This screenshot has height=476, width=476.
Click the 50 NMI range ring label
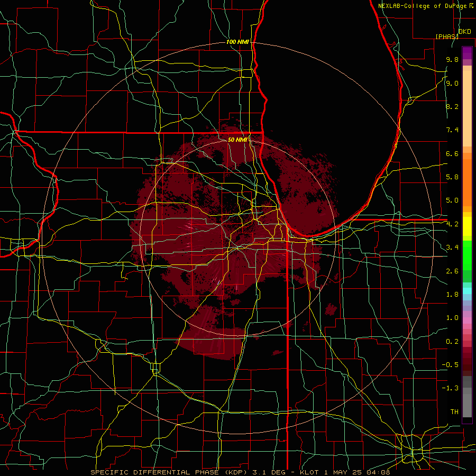pyautogui.click(x=237, y=140)
